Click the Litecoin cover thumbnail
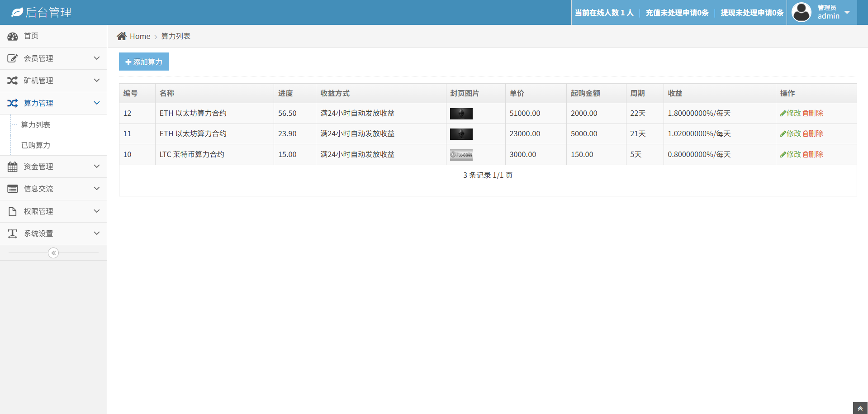Image resolution: width=868 pixels, height=414 pixels. click(x=461, y=155)
